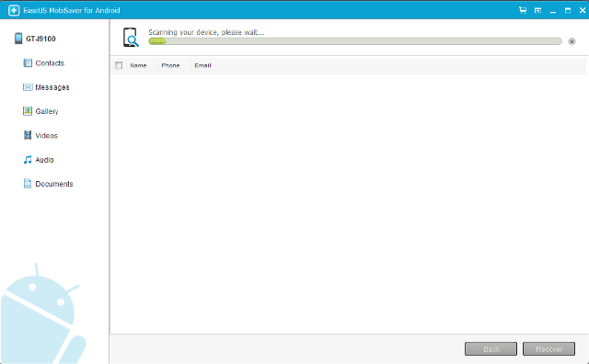589x364 pixels.
Task: Stop the scan with the cancel button
Action: [x=572, y=41]
